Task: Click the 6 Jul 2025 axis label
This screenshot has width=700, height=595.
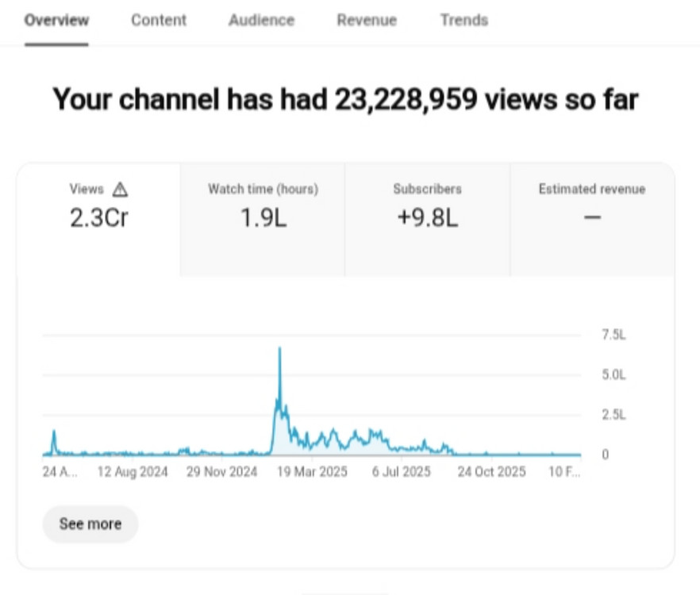Action: [x=402, y=472]
